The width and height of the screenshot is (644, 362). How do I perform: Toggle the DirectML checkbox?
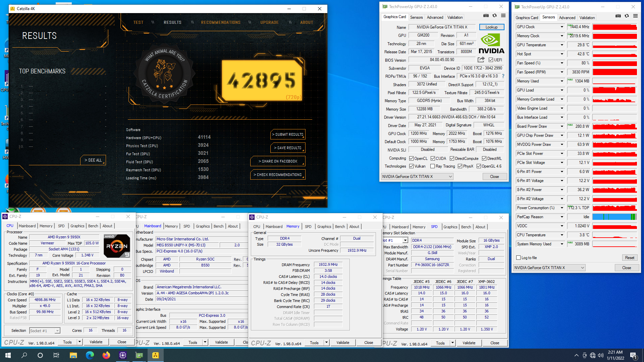tap(484, 159)
